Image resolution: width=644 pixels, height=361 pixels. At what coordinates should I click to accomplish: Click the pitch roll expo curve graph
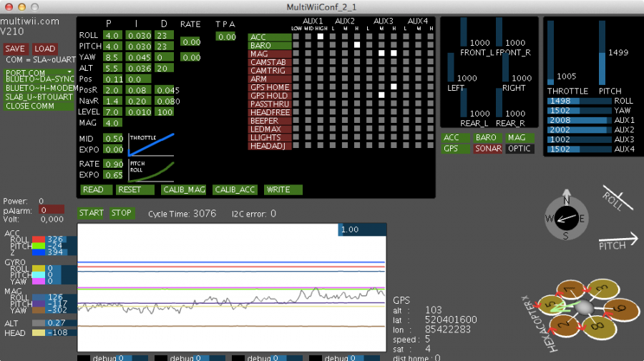(151, 171)
